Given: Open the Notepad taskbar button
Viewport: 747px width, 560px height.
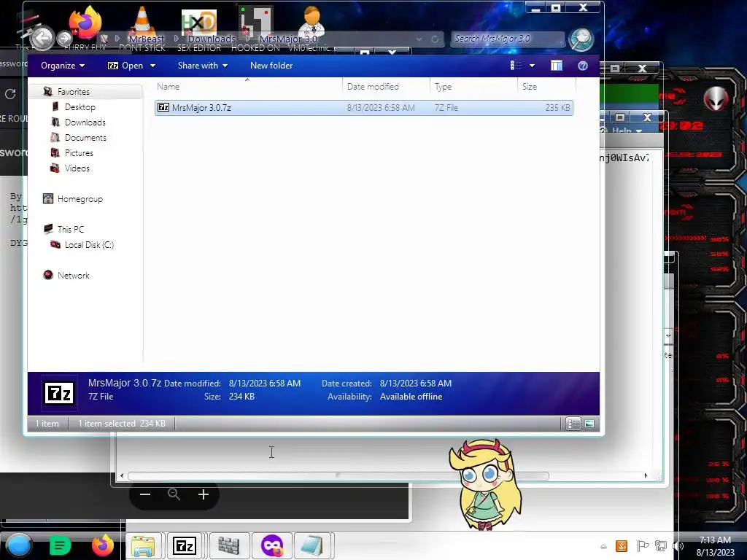Looking at the screenshot, I should tap(312, 545).
